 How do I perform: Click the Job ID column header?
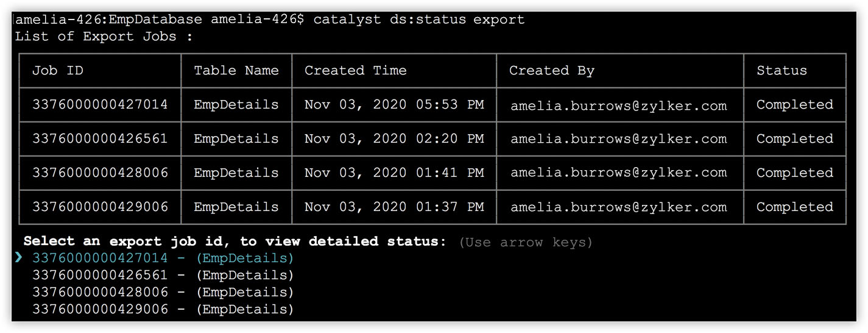(58, 70)
